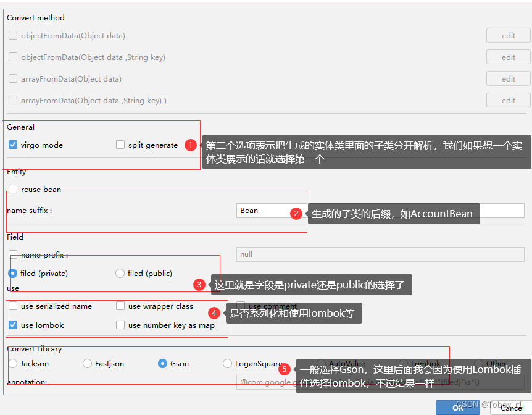The height and width of the screenshot is (415, 532).
Task: Click the name prefix field showing null
Action: pyautogui.click(x=380, y=254)
